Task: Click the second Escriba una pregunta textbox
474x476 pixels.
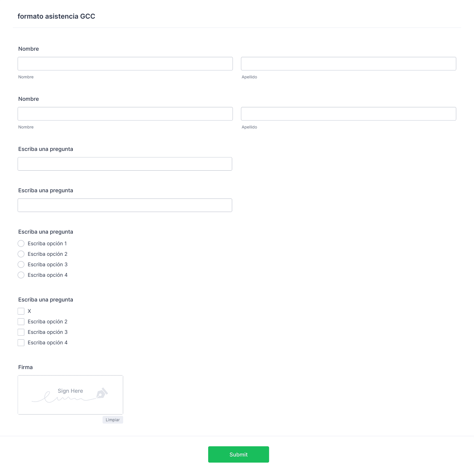Action: pos(125,205)
